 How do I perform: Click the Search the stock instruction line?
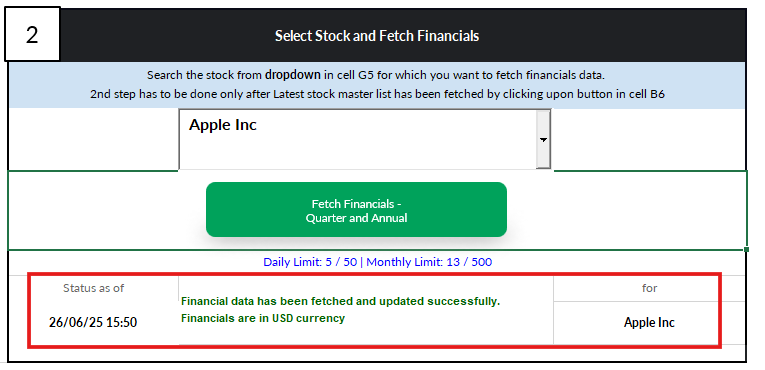376,75
